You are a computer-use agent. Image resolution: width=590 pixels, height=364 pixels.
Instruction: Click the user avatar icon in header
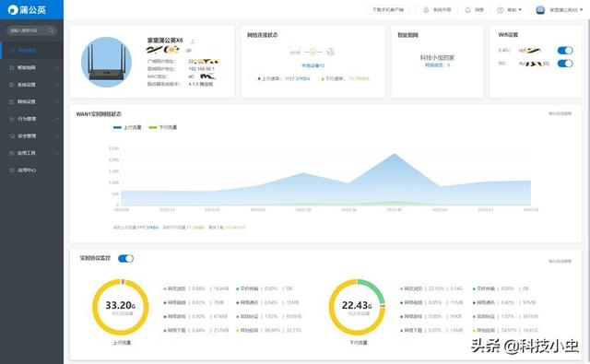coord(540,10)
